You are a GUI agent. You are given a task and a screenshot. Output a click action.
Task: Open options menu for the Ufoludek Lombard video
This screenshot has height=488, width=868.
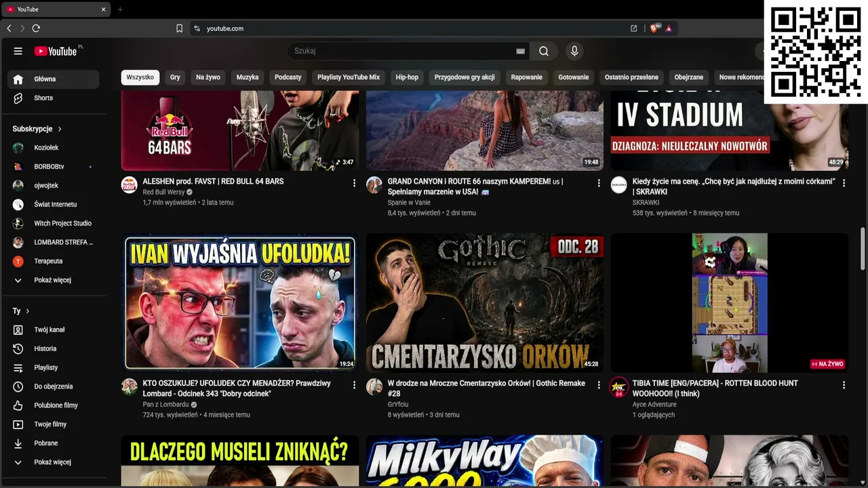[354, 385]
